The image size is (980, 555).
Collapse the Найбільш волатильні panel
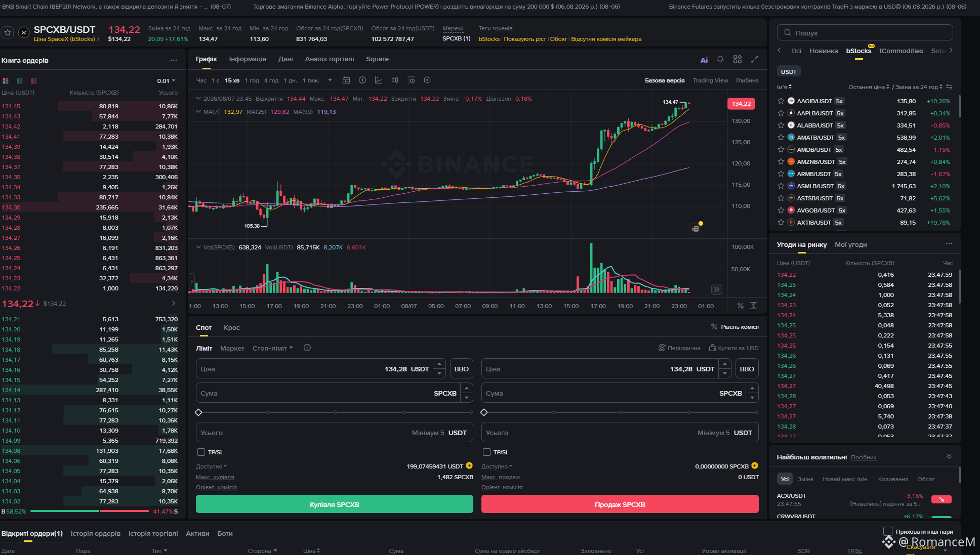[x=949, y=456]
